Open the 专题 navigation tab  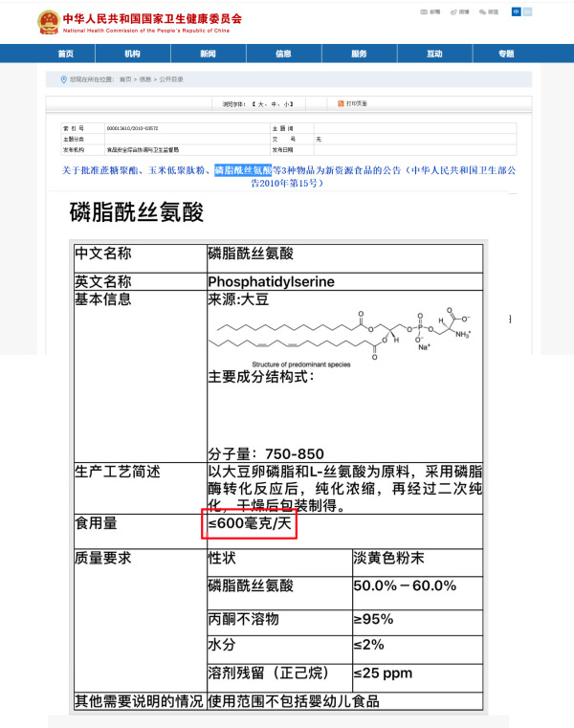coord(506,54)
